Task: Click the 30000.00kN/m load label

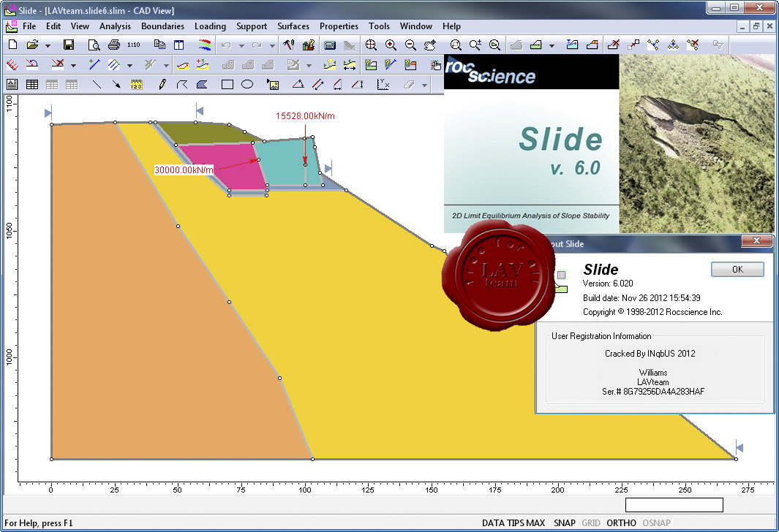Action: click(x=184, y=170)
